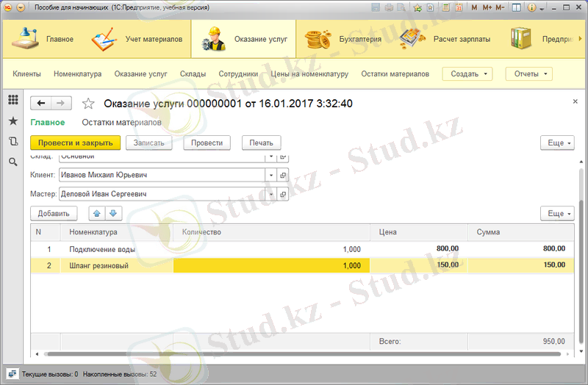Open the Клиент field's linked item
The width and height of the screenshot is (588, 385).
coord(283,175)
